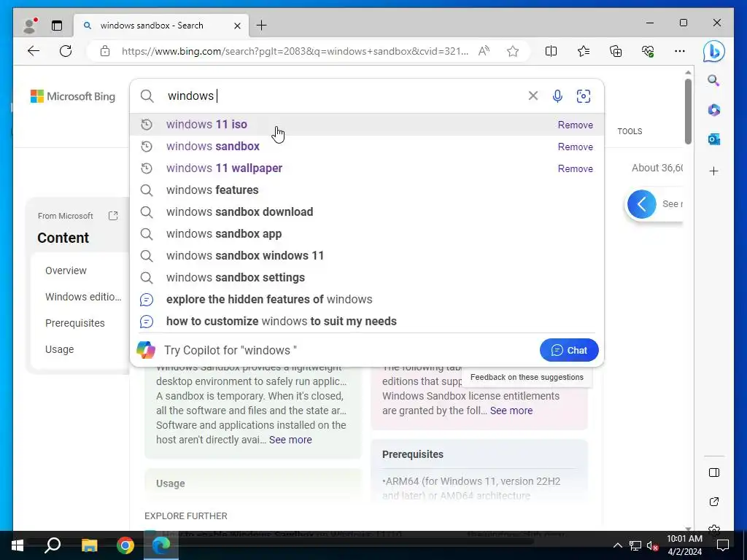Open From Microsoft external link icon
Screen dimensions: 747x560
point(113,216)
